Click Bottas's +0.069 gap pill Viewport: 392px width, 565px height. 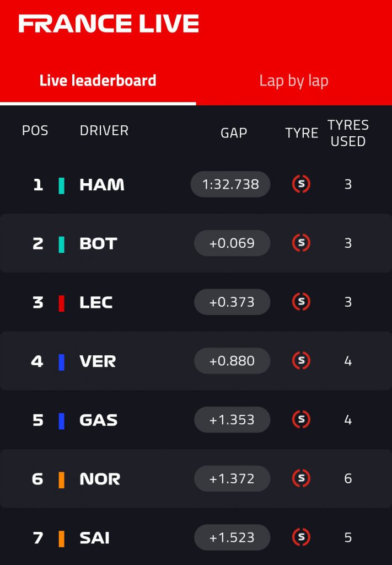pos(232,243)
